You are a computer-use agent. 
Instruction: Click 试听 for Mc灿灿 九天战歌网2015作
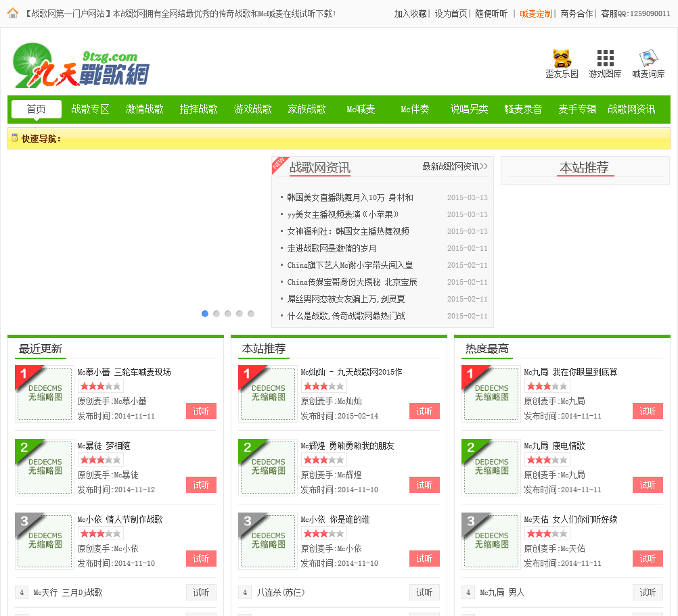(x=424, y=411)
